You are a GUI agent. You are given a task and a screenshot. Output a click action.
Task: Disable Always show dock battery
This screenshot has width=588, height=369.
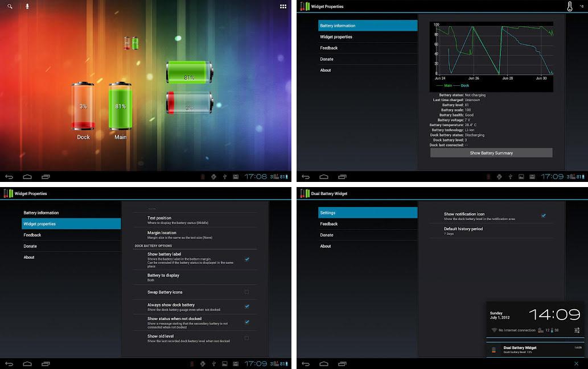pyautogui.click(x=246, y=306)
